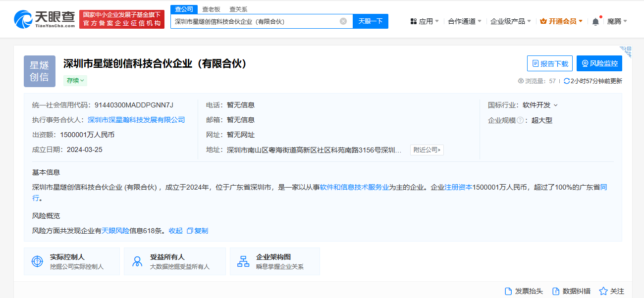The image size is (644, 298).
Task: Click the 实际控制人 target icon
Action: click(x=37, y=261)
